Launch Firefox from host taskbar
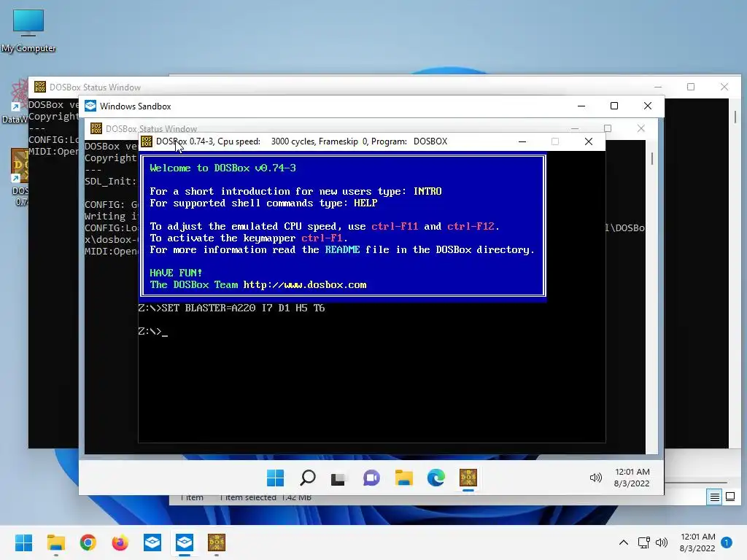This screenshot has height=560, width=747. (x=120, y=542)
